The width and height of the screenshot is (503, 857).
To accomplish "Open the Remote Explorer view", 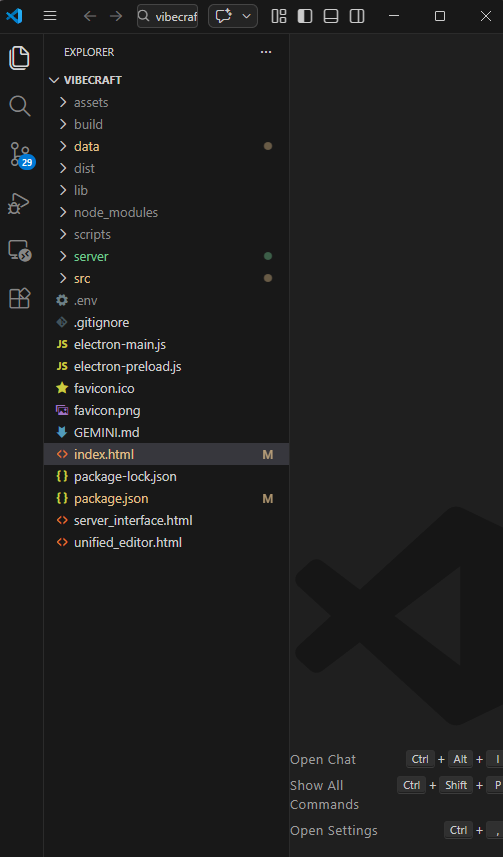I will click(20, 251).
